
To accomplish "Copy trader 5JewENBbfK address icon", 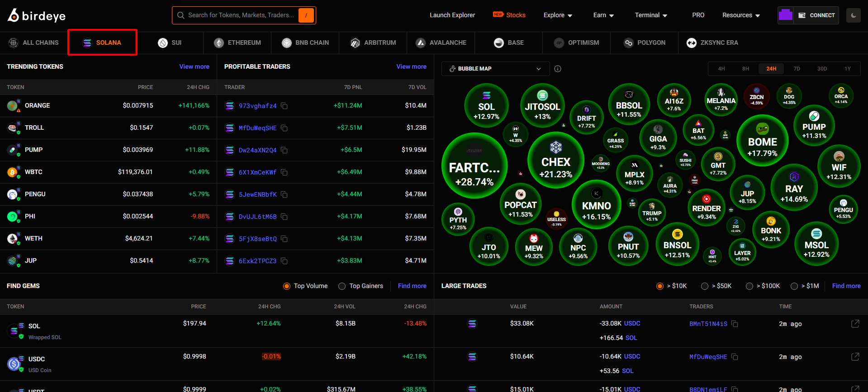I will (x=285, y=194).
